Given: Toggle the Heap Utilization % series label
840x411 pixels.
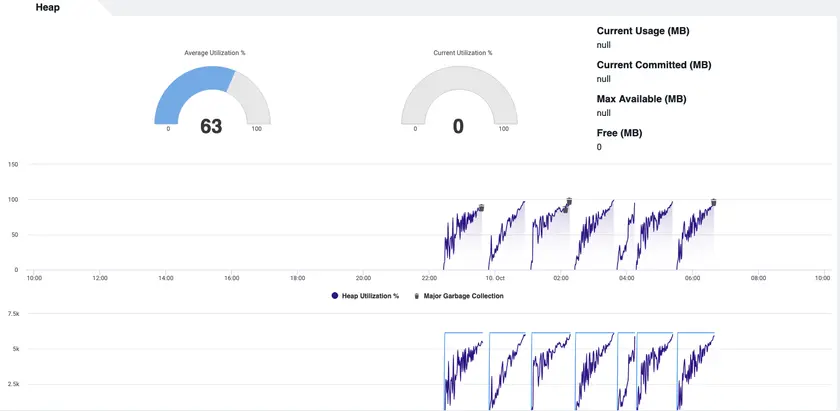Looking at the screenshot, I should (x=370, y=296).
